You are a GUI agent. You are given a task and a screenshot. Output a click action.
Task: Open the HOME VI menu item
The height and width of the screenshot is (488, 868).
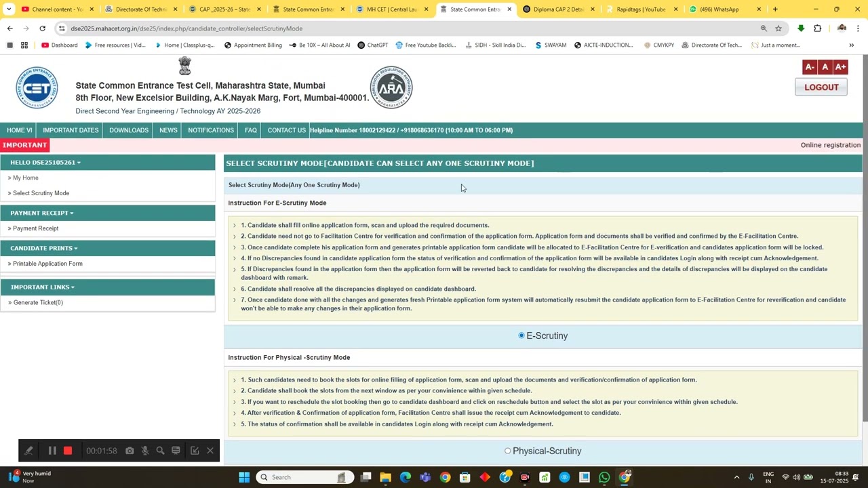coord(19,130)
